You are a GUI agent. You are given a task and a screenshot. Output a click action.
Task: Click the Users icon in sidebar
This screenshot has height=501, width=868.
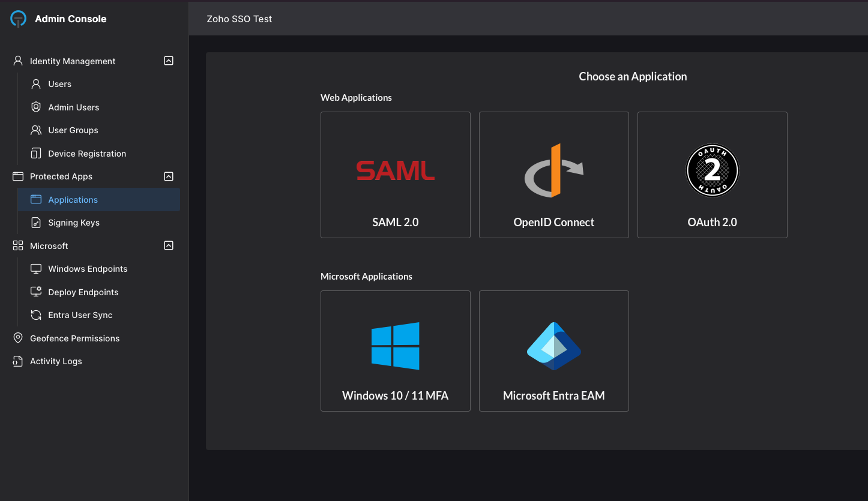tap(36, 84)
